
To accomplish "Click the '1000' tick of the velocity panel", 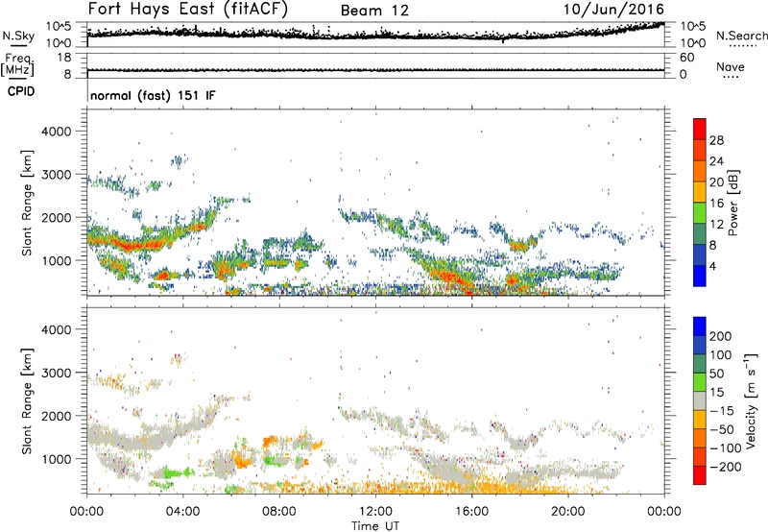I will tap(57, 459).
